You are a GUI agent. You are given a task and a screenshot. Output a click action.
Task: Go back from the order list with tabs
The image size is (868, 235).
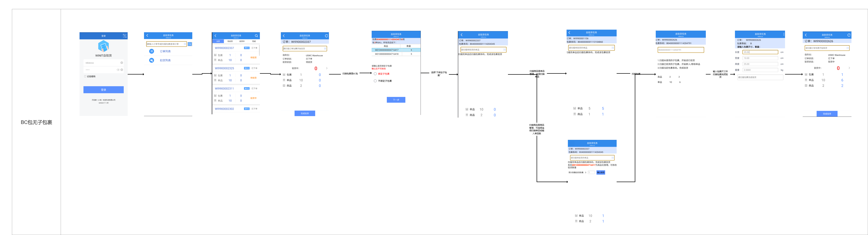(215, 36)
